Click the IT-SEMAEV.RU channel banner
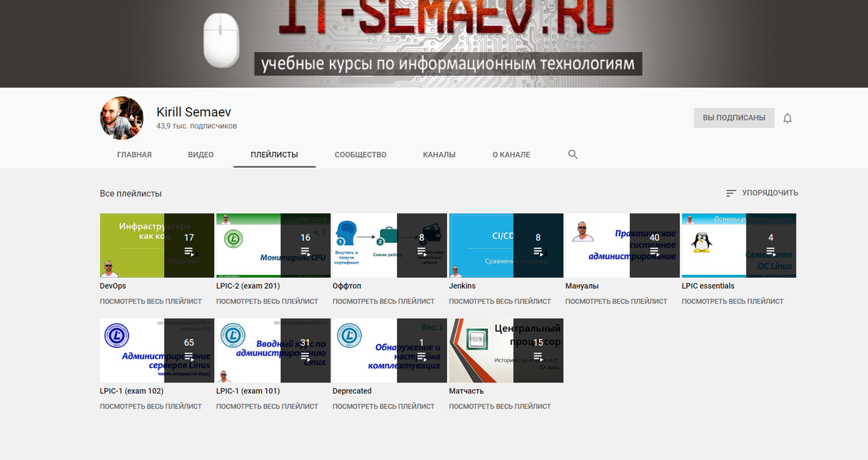The width and height of the screenshot is (868, 460). pos(434,43)
